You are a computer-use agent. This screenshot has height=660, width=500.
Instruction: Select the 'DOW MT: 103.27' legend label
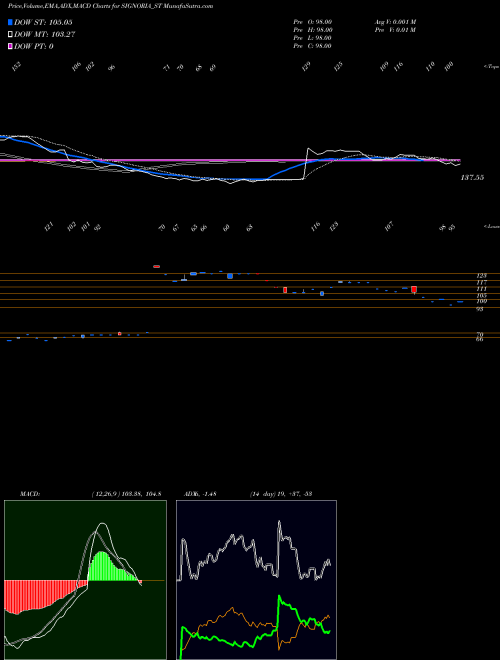click(45, 35)
